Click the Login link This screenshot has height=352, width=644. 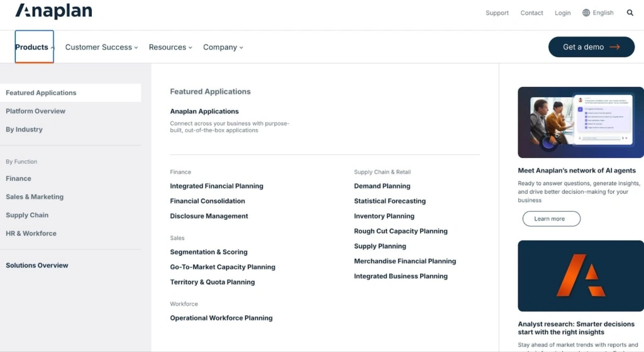click(x=562, y=13)
